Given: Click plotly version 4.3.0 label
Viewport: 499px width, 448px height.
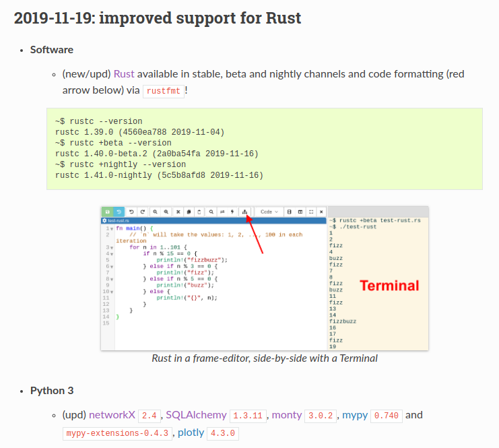Looking at the screenshot, I should click(x=223, y=434).
